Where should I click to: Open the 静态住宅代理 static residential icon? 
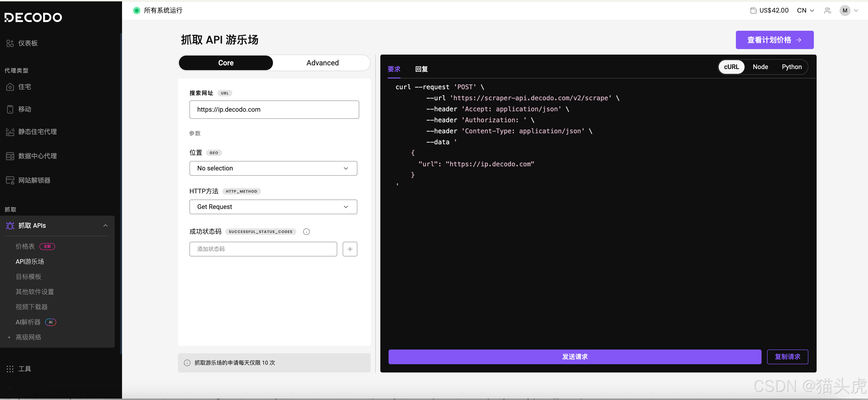point(10,131)
